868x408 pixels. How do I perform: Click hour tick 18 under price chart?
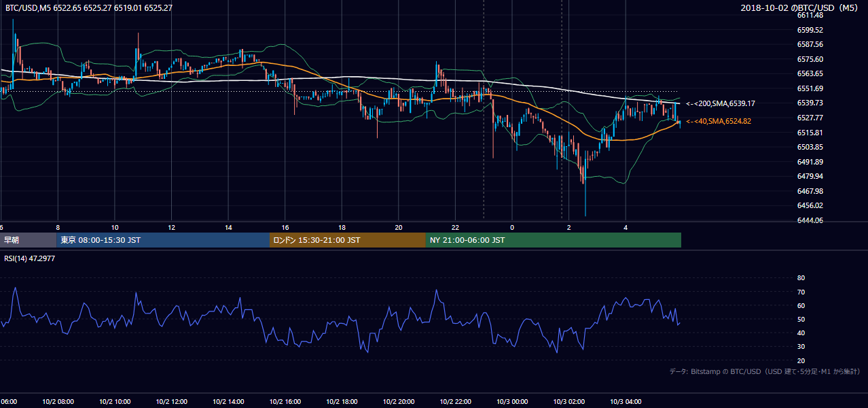click(342, 227)
